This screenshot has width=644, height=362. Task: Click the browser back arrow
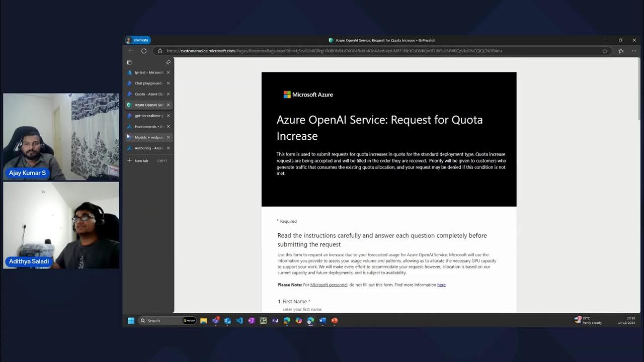[x=131, y=51]
